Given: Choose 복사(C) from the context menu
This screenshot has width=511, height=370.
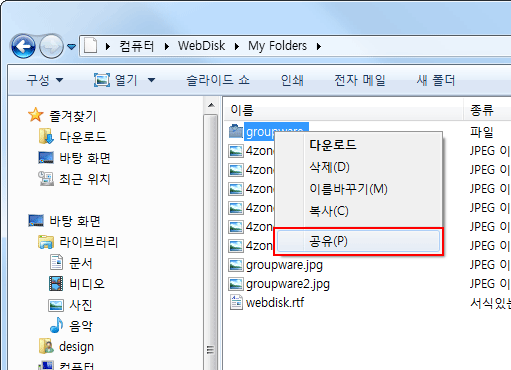Looking at the screenshot, I should [x=359, y=211].
